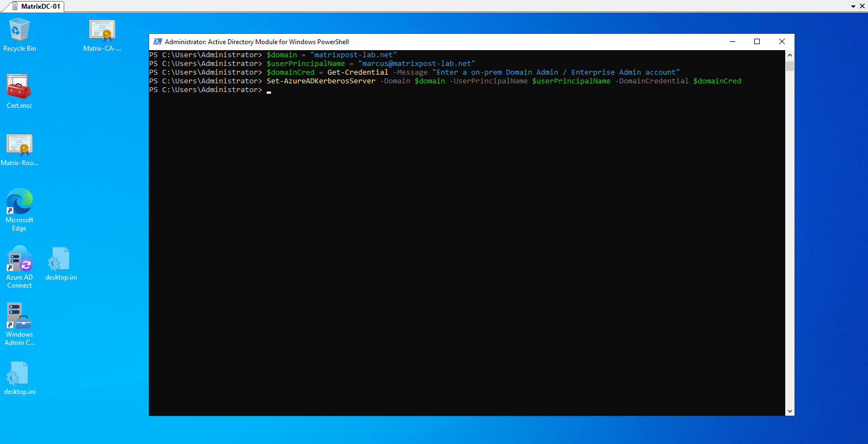
Task: Click the Set-AzureADKerberosServer command text
Action: point(321,81)
